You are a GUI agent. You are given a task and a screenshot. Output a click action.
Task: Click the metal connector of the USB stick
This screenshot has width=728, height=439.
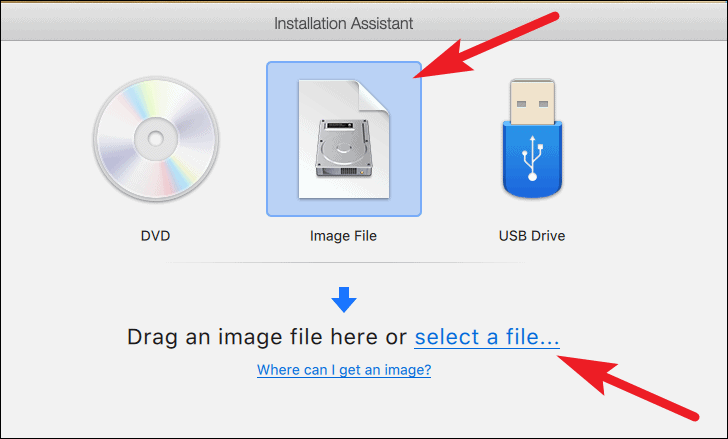pos(532,102)
